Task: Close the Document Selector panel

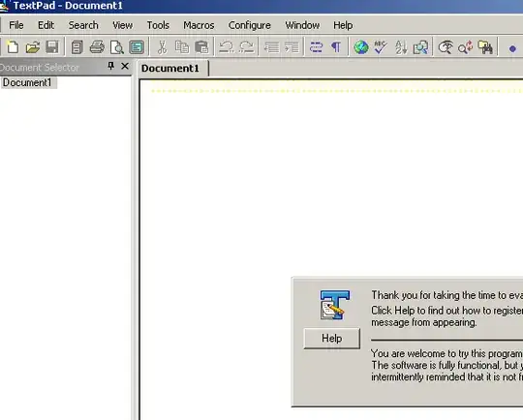Action: coord(125,66)
